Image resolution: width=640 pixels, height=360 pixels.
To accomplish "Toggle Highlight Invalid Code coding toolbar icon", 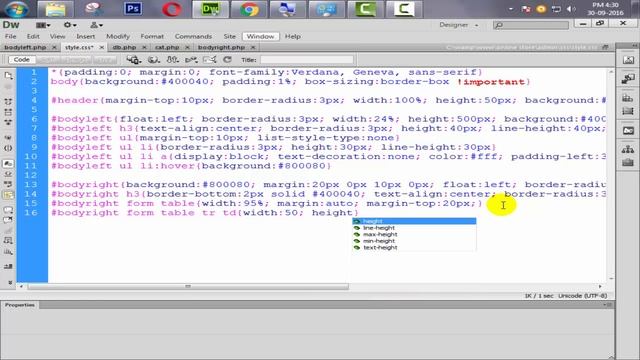I will point(8,174).
